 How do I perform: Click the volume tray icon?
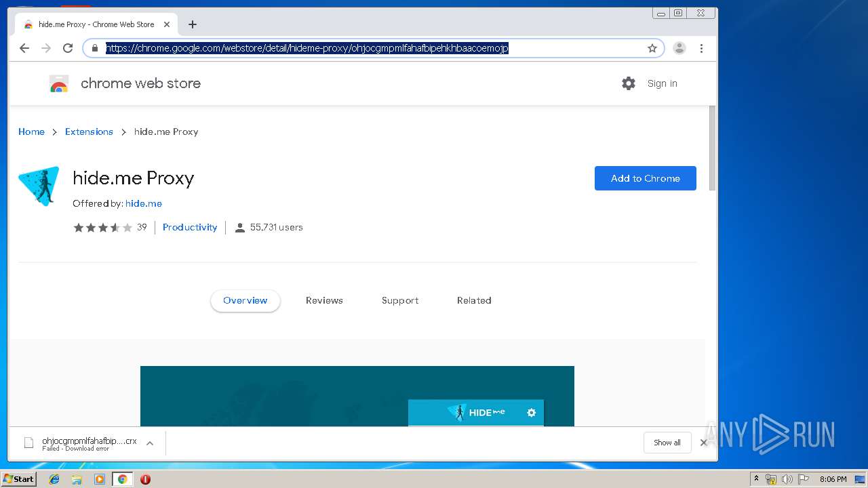point(787,479)
